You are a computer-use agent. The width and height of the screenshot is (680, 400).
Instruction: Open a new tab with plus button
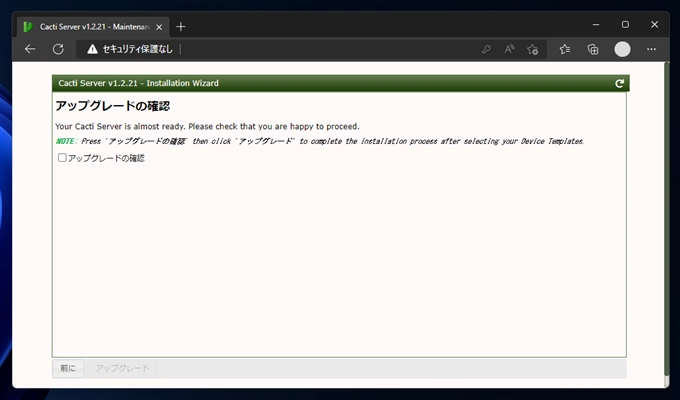click(181, 27)
